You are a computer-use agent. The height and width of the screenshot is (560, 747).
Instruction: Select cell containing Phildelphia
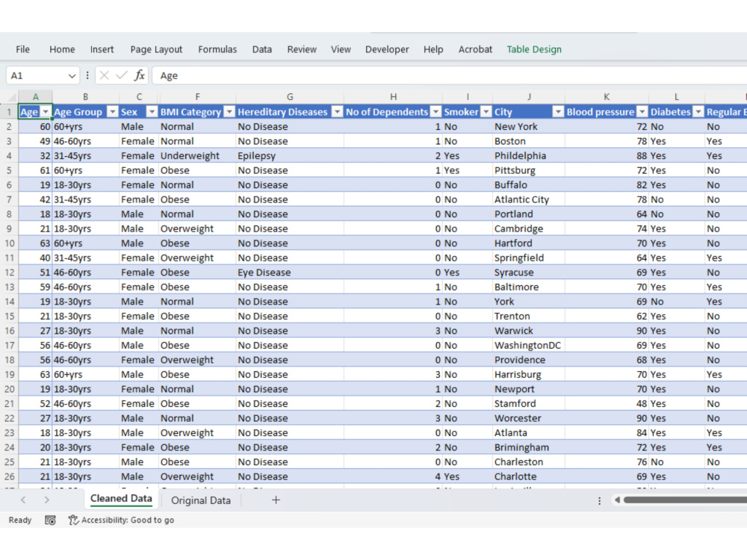coord(529,156)
